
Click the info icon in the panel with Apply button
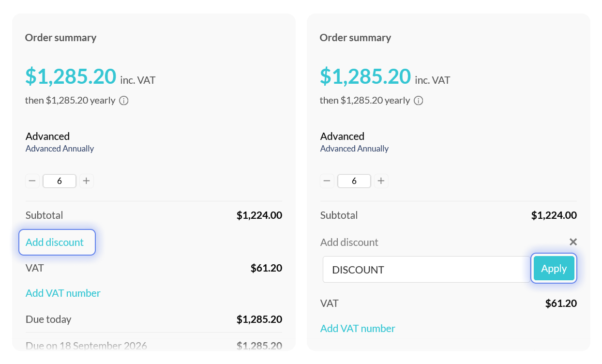coord(419,101)
